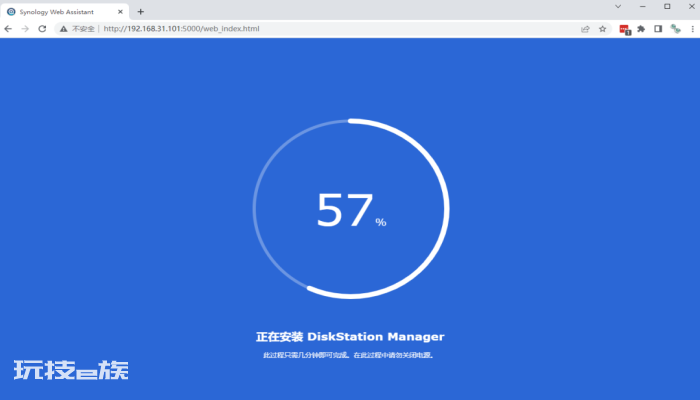Click the not-secure warning triangle icon

pyautogui.click(x=64, y=29)
